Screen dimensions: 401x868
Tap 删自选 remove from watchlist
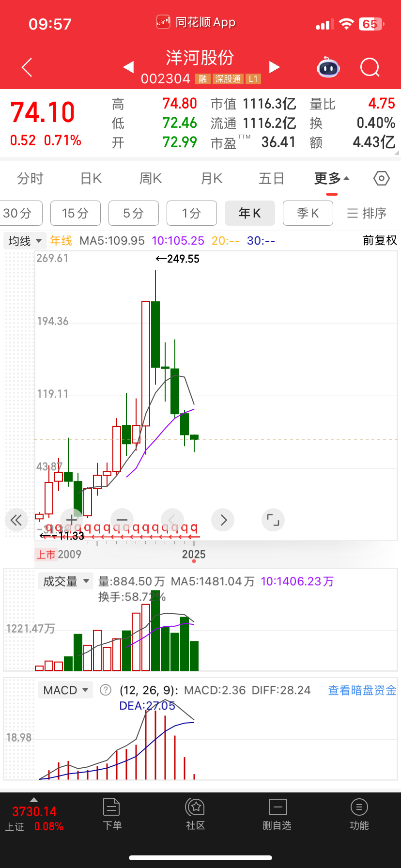277,814
